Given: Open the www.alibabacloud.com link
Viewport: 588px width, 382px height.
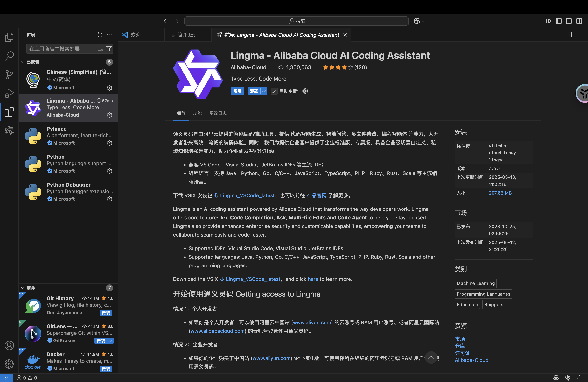Looking at the screenshot, I should (x=217, y=331).
